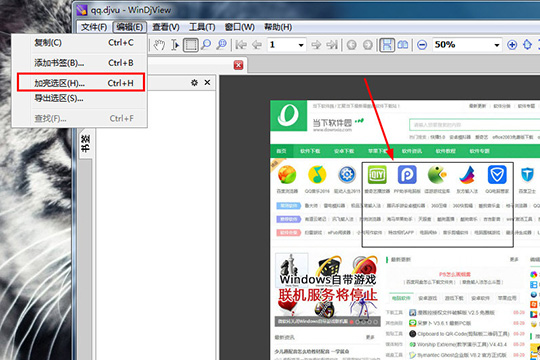The width and height of the screenshot is (540, 360).
Task: Click the Windows自带游戏 banner image
Action: [327, 290]
